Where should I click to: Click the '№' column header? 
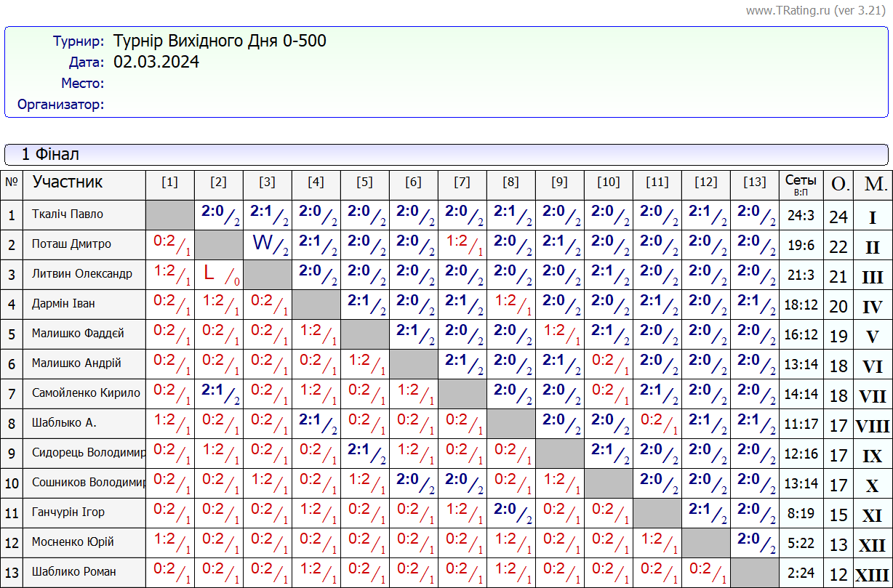pos(12,182)
